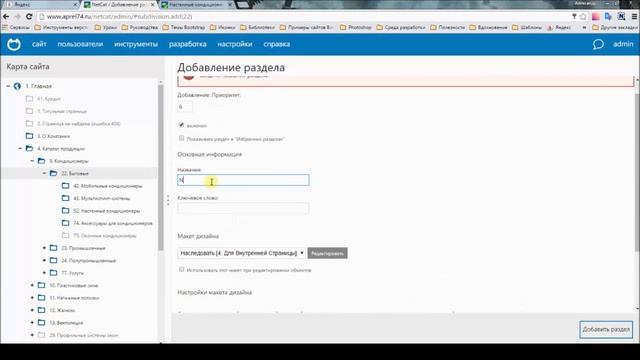Open the 'сайт' menu
640x360 pixels.
click(39, 44)
